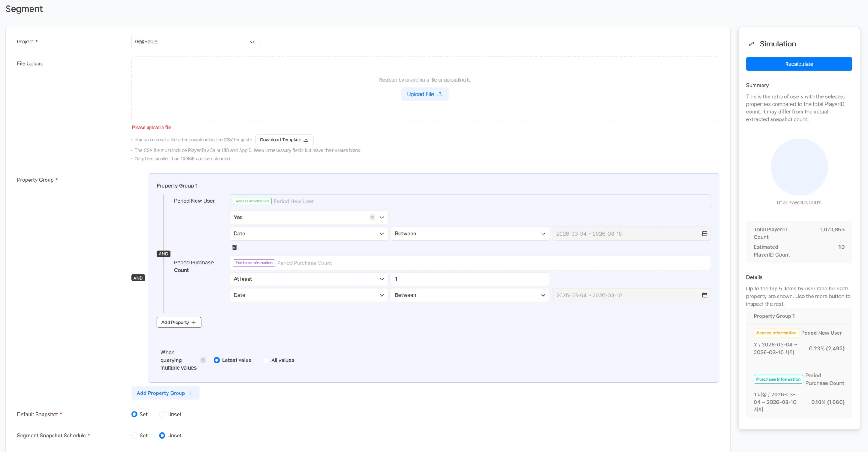Toggle the AND operator beside Property Group 1
The height and width of the screenshot is (452, 868).
click(138, 278)
